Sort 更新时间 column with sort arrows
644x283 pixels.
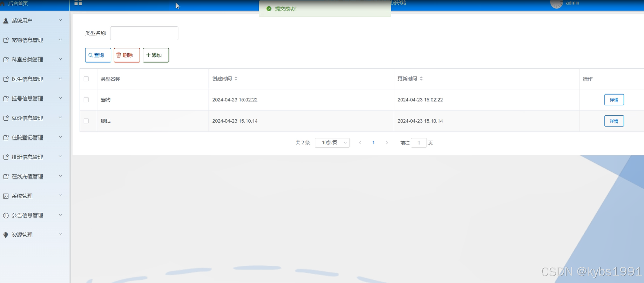[421, 79]
